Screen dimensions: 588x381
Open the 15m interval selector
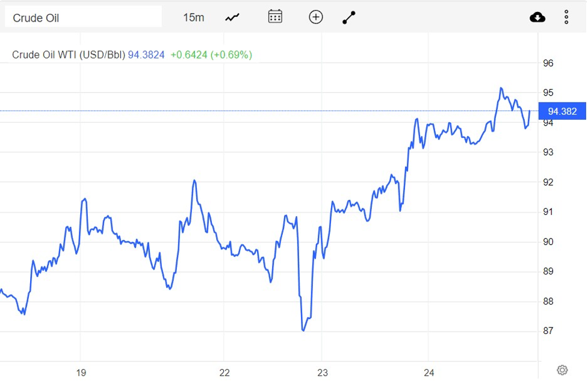click(193, 17)
